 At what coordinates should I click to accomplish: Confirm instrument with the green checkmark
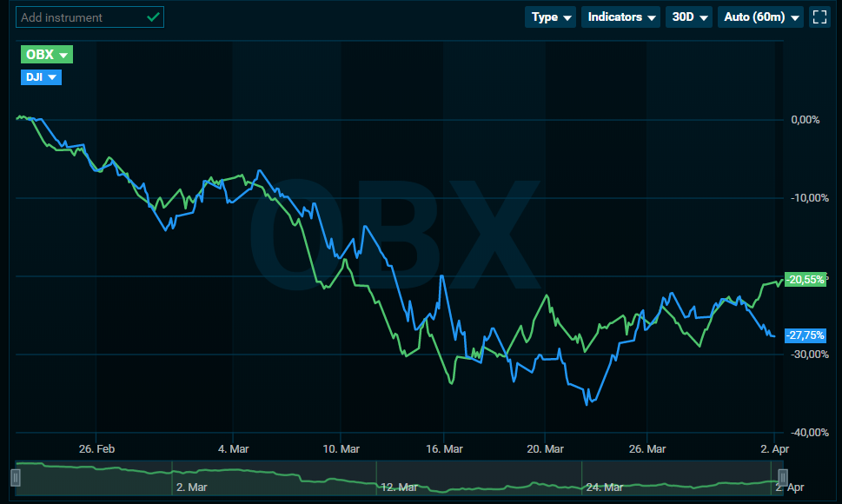[153, 17]
